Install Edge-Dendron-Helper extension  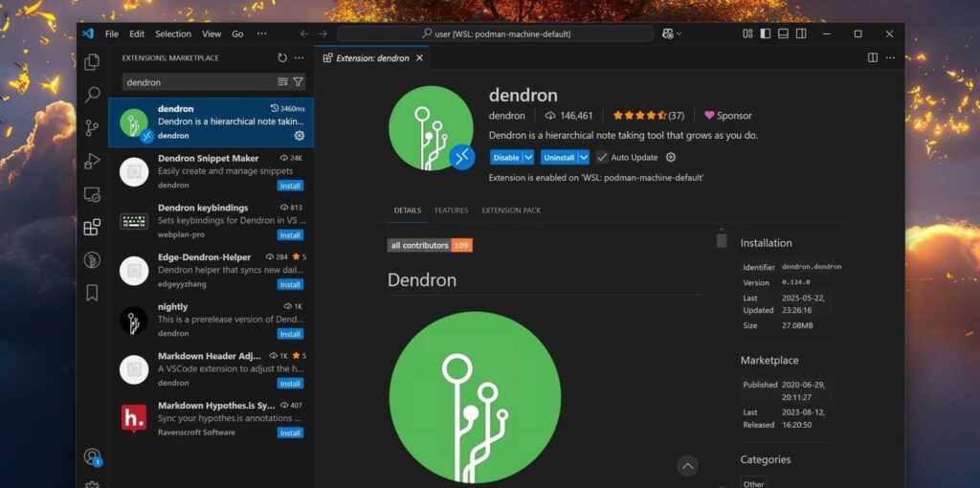point(290,284)
